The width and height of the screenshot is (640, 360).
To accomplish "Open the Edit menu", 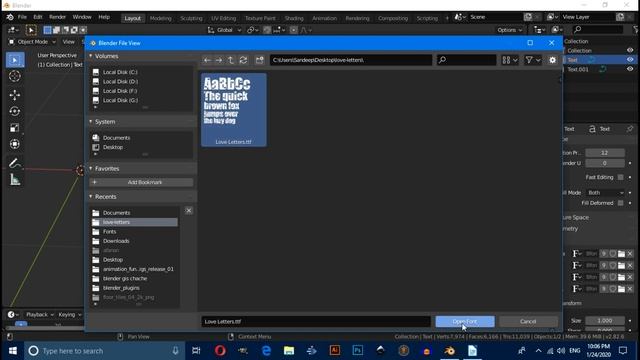I will [x=38, y=17].
